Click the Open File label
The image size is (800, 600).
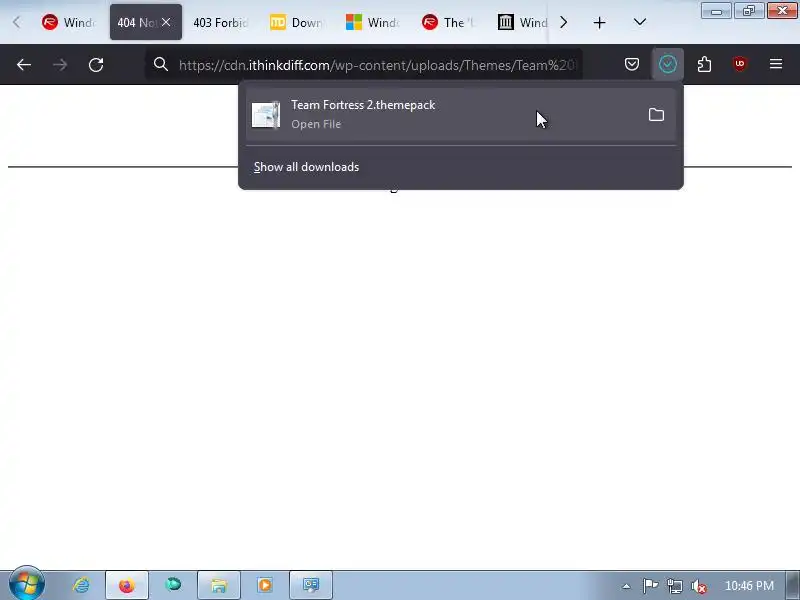click(x=316, y=124)
